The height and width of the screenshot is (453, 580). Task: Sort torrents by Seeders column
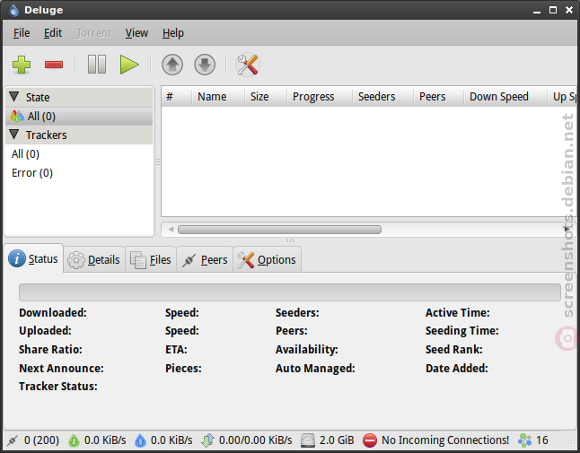(x=383, y=97)
